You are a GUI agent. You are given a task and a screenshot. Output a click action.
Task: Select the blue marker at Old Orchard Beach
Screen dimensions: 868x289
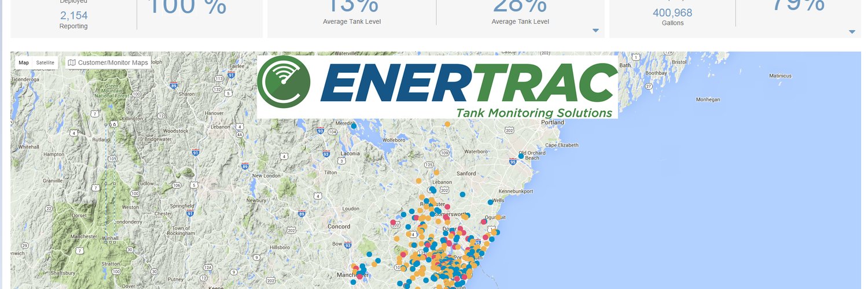[521, 156]
